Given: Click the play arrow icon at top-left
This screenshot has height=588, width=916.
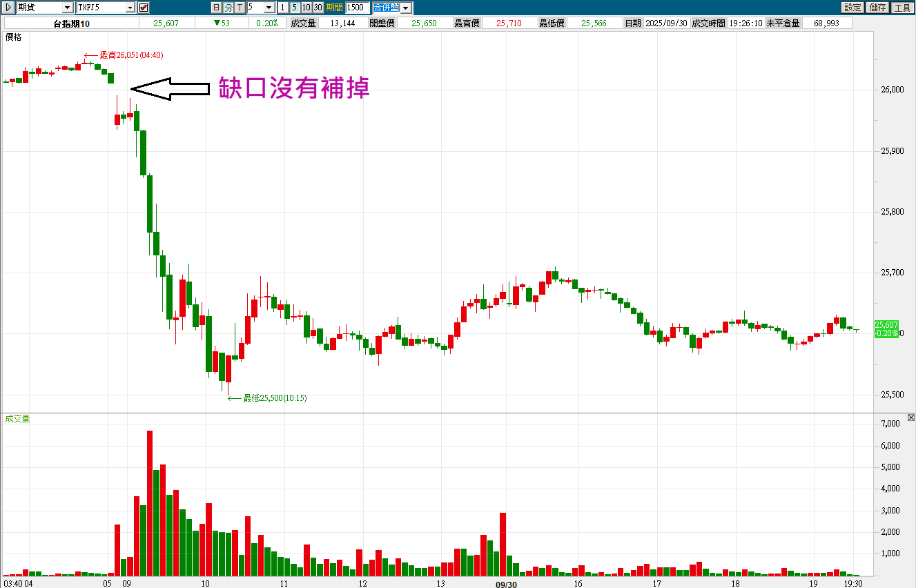Looking at the screenshot, I should coord(8,8).
